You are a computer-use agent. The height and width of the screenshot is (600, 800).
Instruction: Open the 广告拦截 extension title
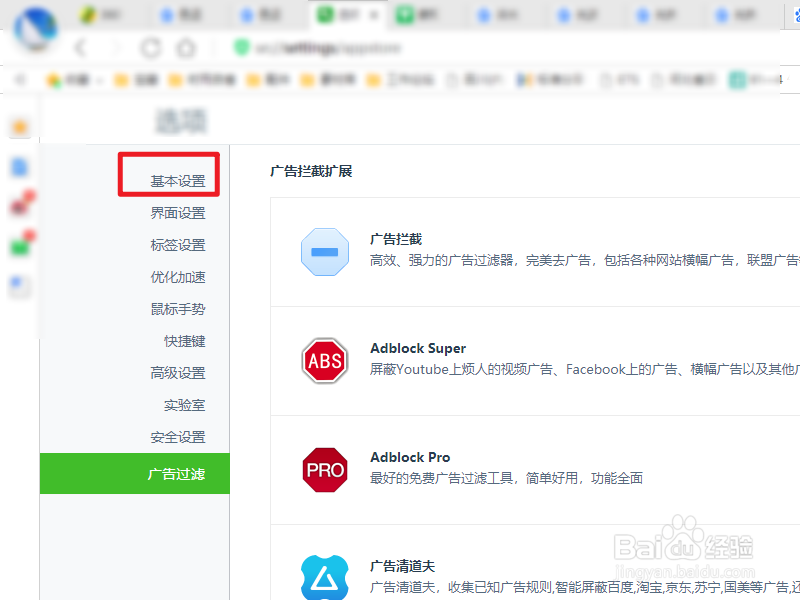tap(396, 239)
